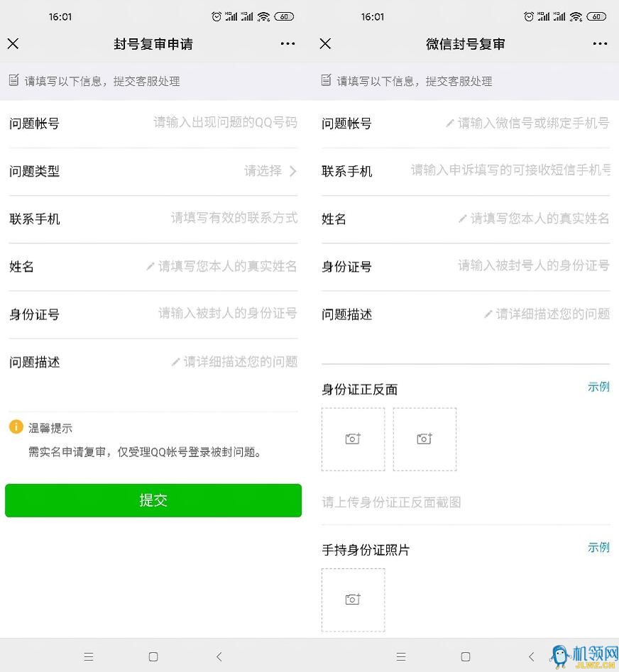The width and height of the screenshot is (619, 672).
Task: Tap the left phone's back navigation button
Action: [219, 656]
